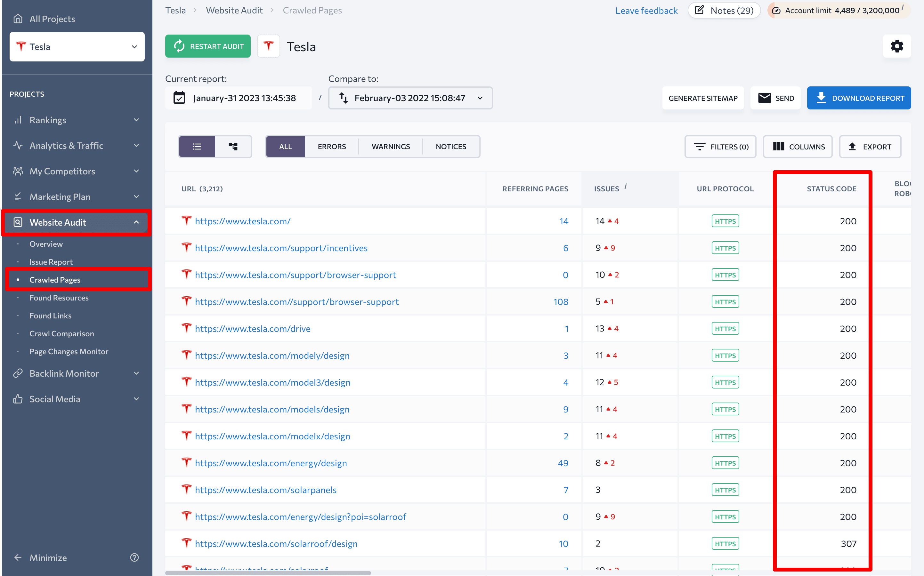Select the ERRORS tab filter

click(331, 146)
